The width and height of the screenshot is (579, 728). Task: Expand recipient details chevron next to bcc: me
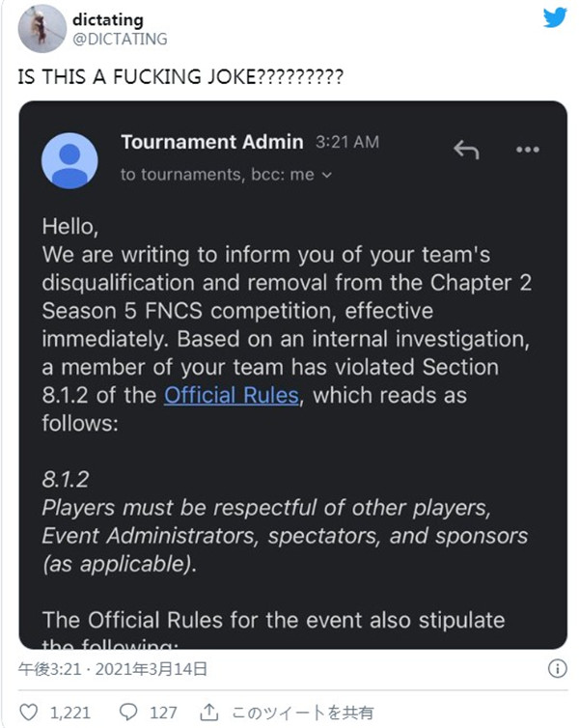[x=327, y=175]
